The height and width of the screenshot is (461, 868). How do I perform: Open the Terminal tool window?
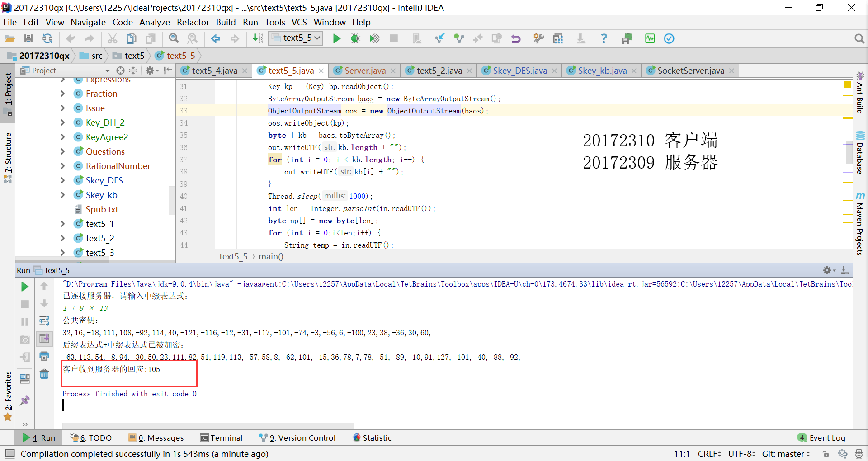pyautogui.click(x=222, y=437)
